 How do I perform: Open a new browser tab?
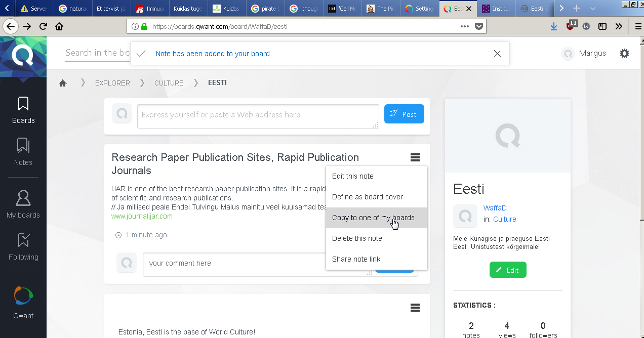click(576, 8)
